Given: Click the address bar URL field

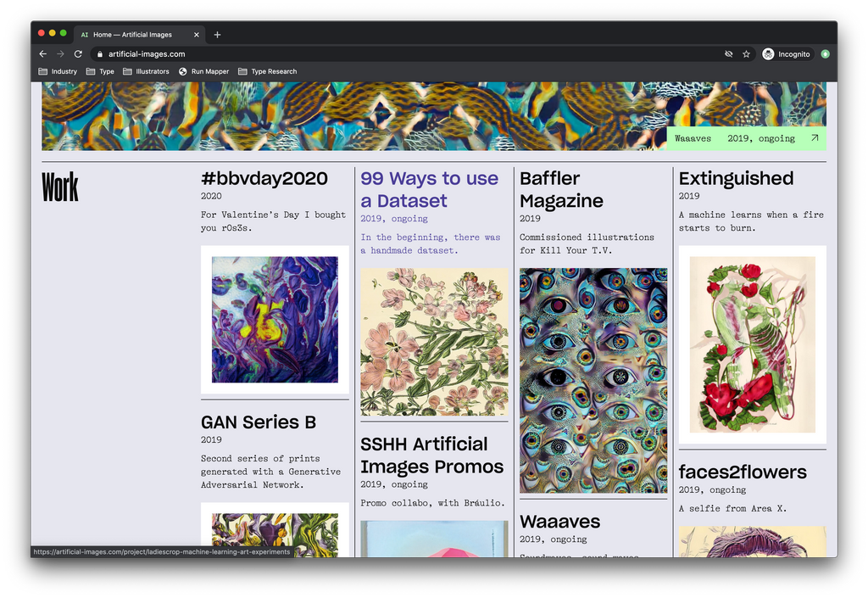Looking at the screenshot, I should (407, 54).
